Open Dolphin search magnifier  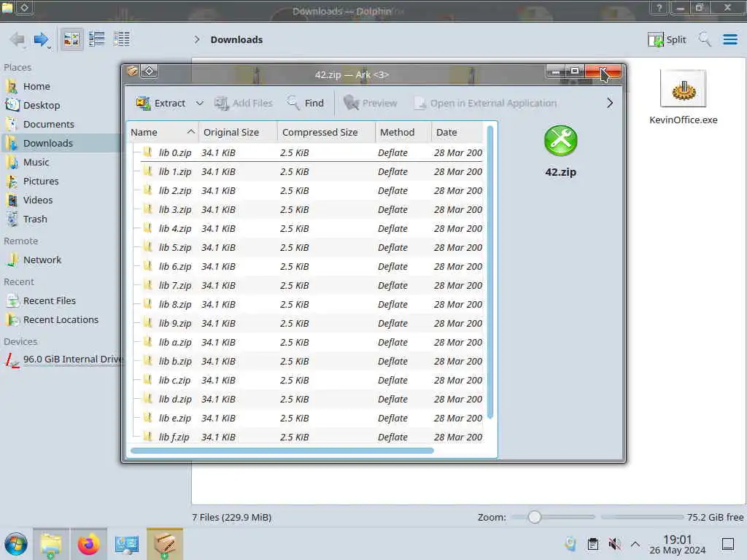point(705,39)
